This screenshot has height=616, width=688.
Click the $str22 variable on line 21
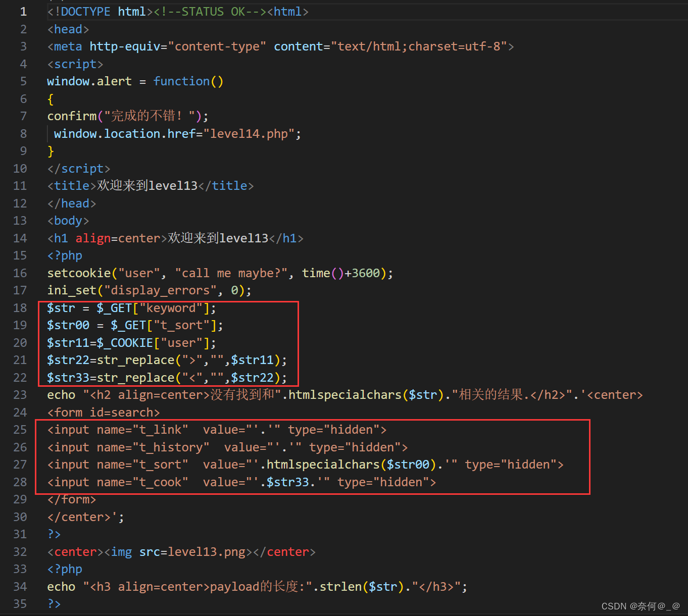click(x=68, y=360)
